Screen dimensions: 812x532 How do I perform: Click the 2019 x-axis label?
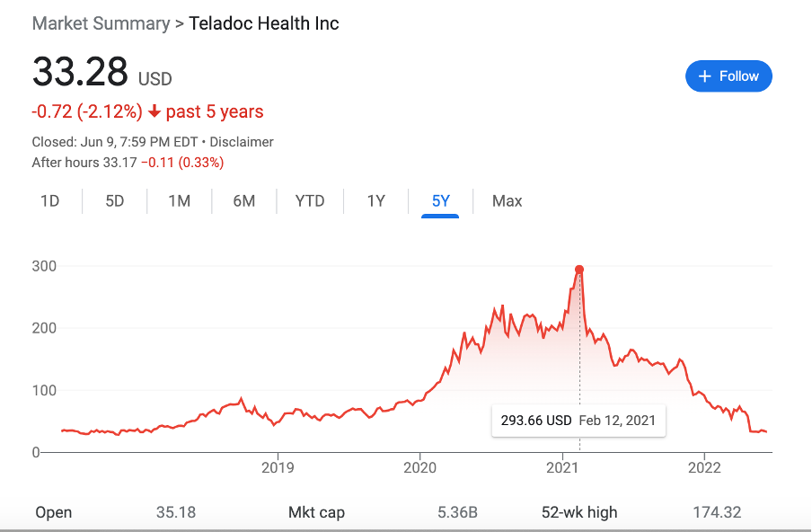pos(278,467)
